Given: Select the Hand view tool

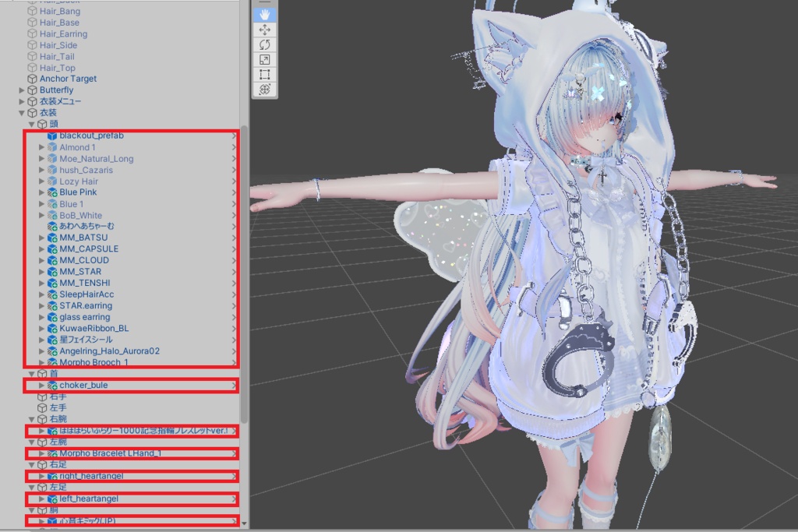Looking at the screenshot, I should click(265, 15).
